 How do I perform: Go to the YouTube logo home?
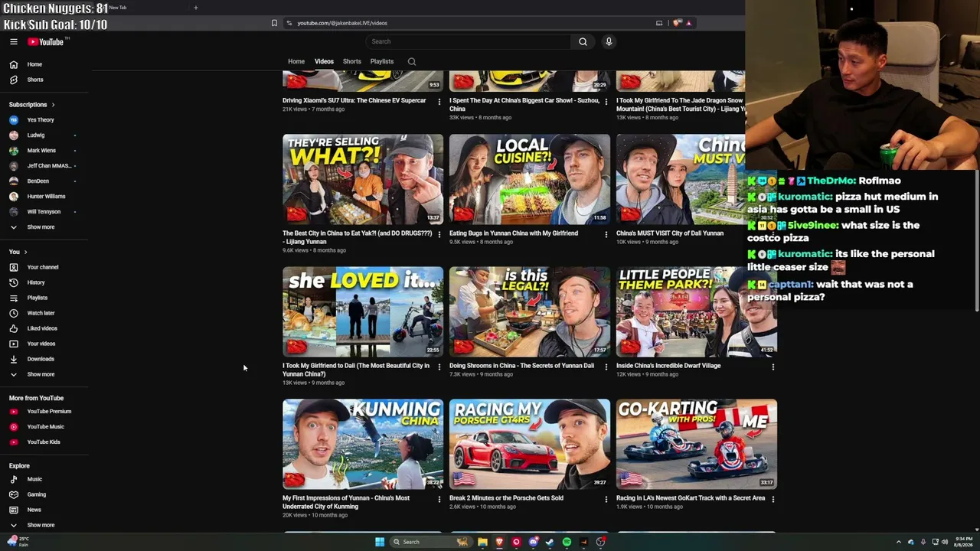pyautogui.click(x=47, y=42)
